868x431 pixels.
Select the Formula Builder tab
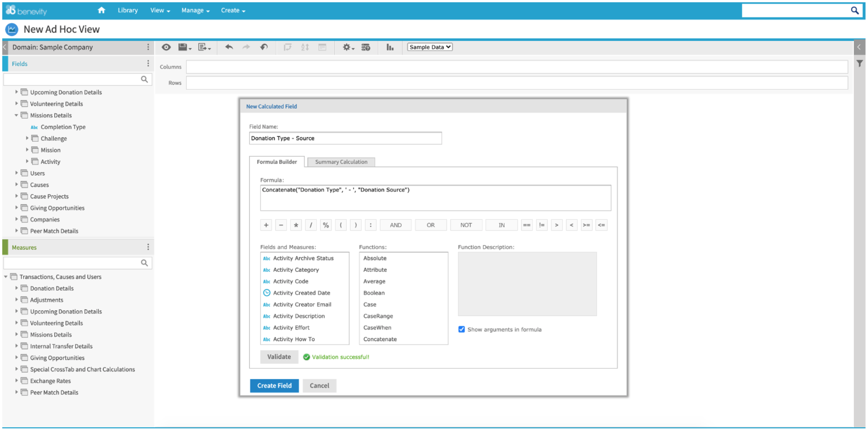[277, 162]
